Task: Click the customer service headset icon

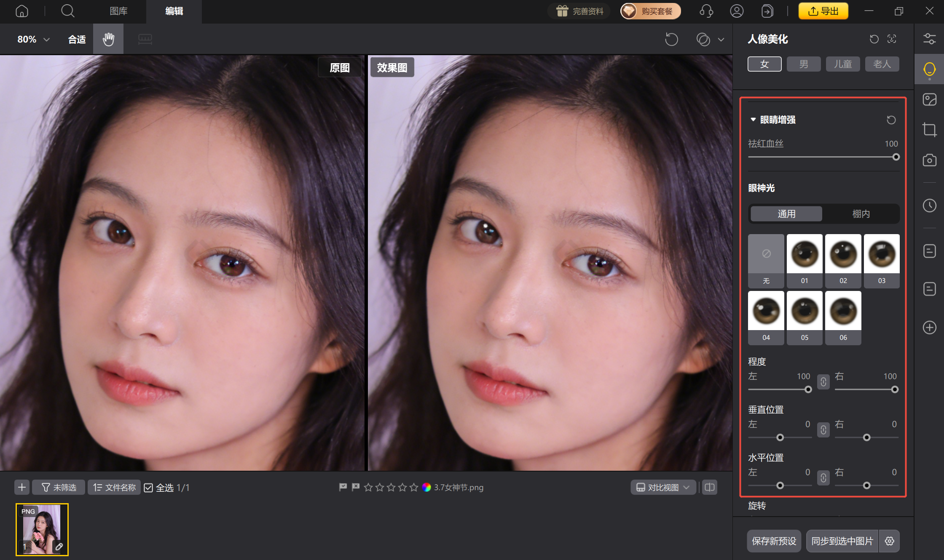Action: pos(706,11)
